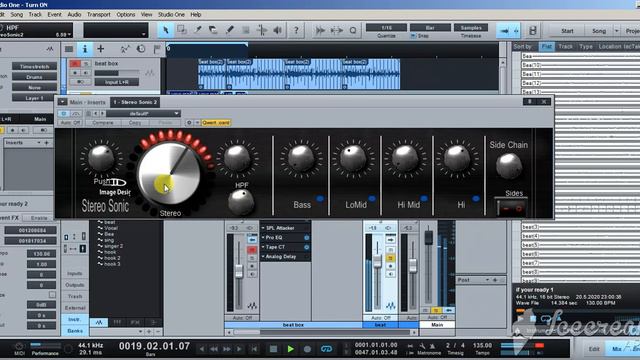This screenshot has height=360, width=640.
Task: Toggle the Hi Mid band blue indicator
Action: tap(424, 198)
